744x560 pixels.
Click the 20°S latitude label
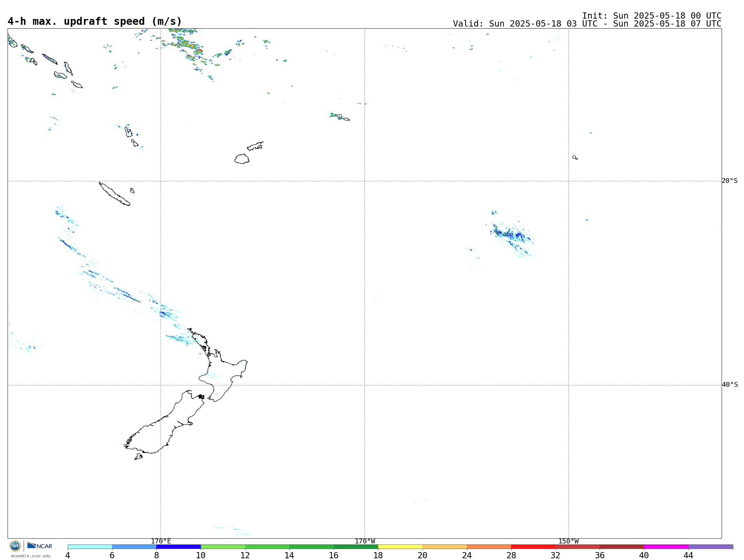tap(730, 181)
